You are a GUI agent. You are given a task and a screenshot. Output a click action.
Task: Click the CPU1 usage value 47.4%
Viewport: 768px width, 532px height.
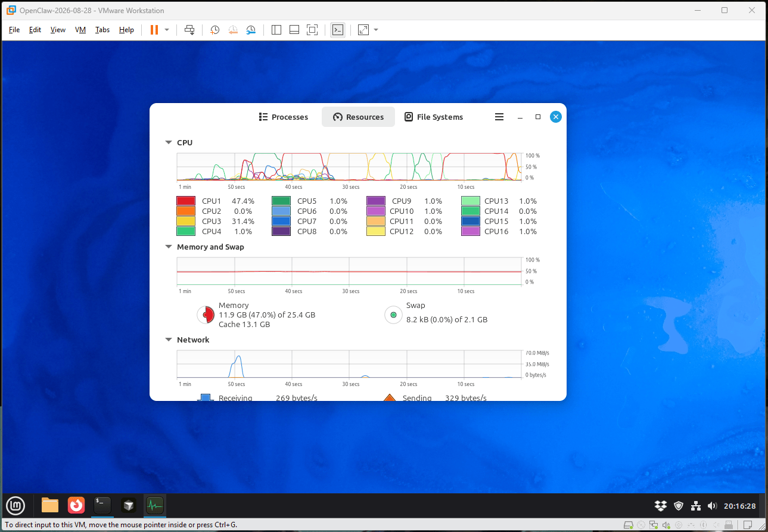tap(243, 201)
